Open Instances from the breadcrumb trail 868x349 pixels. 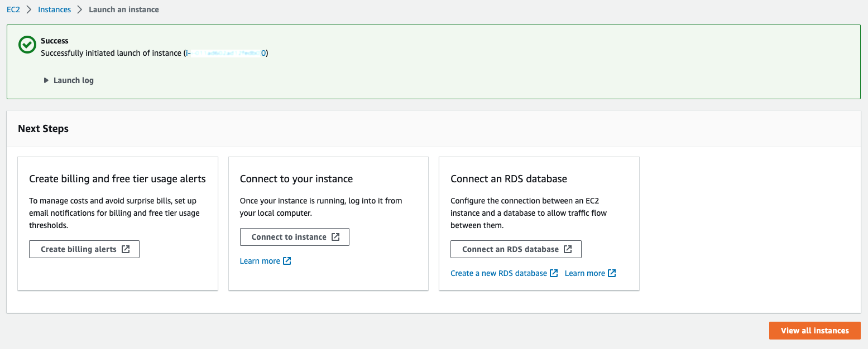[54, 9]
